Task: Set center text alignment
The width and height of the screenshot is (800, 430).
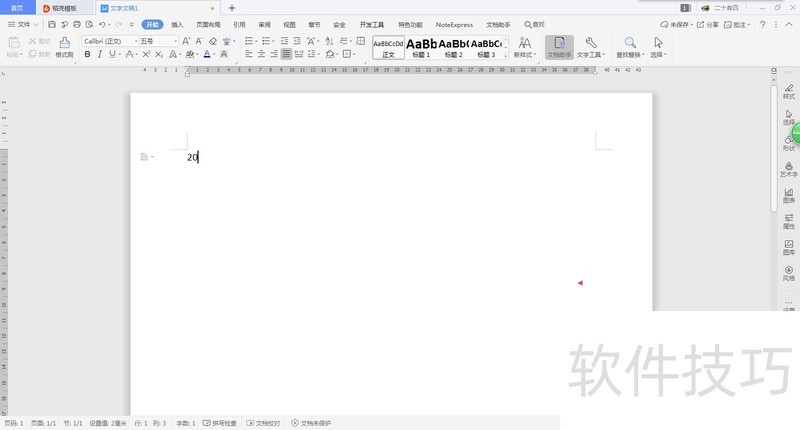Action: pos(261,54)
